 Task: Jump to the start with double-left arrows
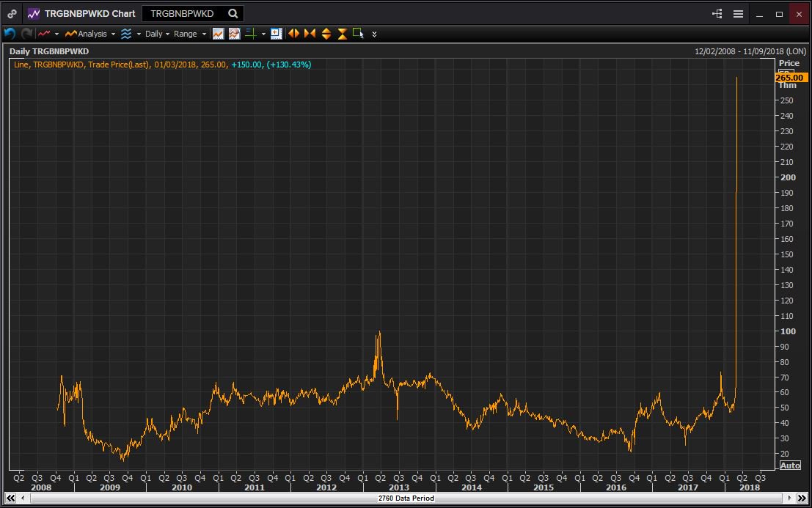click(10, 498)
